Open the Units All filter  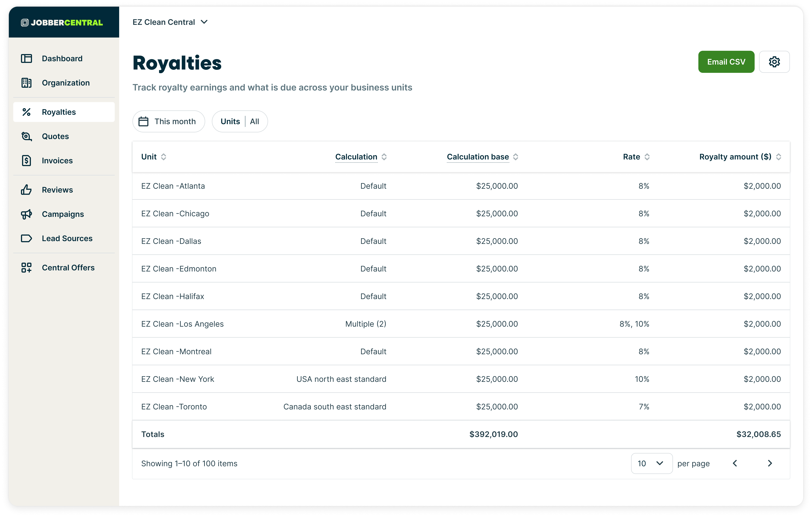(240, 121)
